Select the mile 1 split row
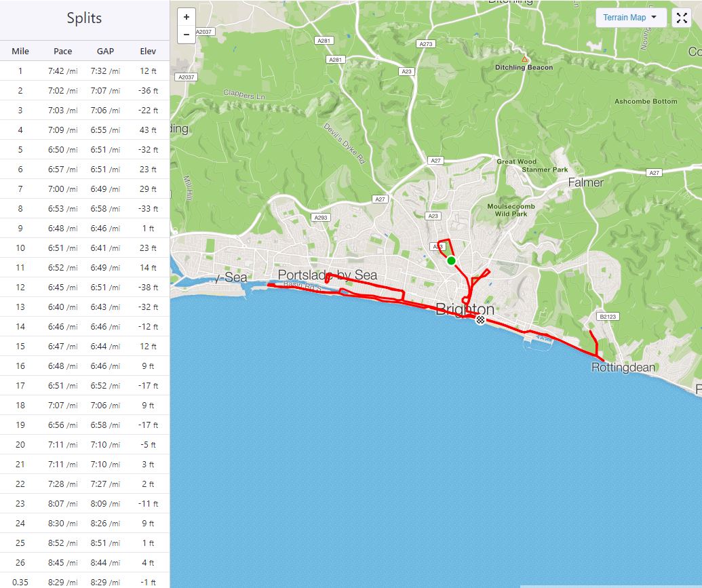This screenshot has width=702, height=588. click(85, 71)
